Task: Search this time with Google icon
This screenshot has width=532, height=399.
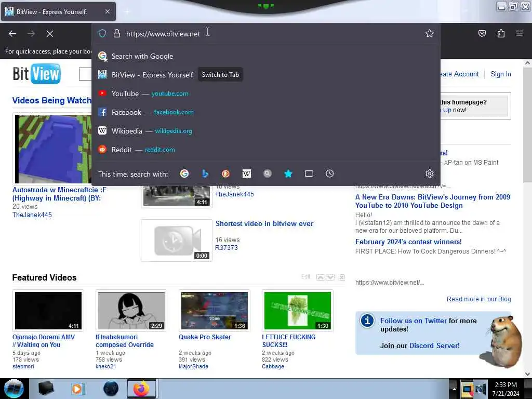Action: pos(184,174)
